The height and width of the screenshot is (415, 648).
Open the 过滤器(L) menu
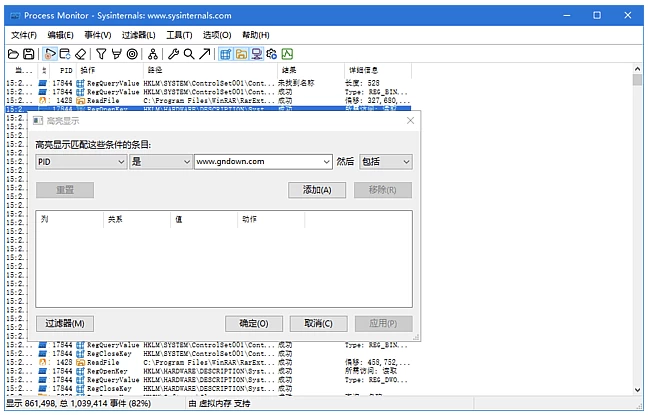138,35
